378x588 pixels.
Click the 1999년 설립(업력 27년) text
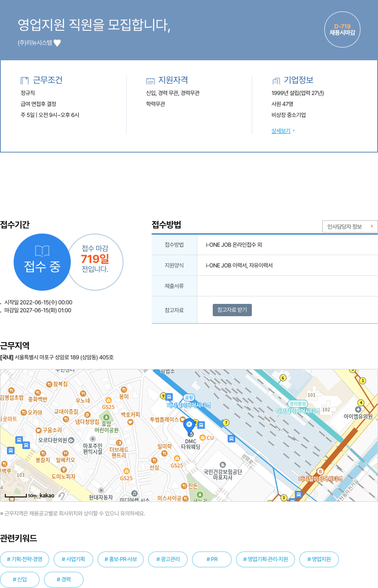[x=298, y=93]
